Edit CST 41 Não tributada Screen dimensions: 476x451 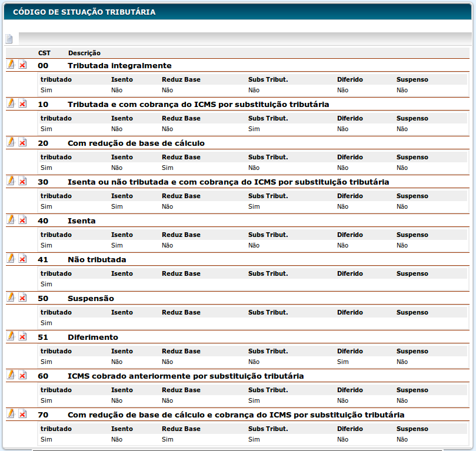pos(11,259)
